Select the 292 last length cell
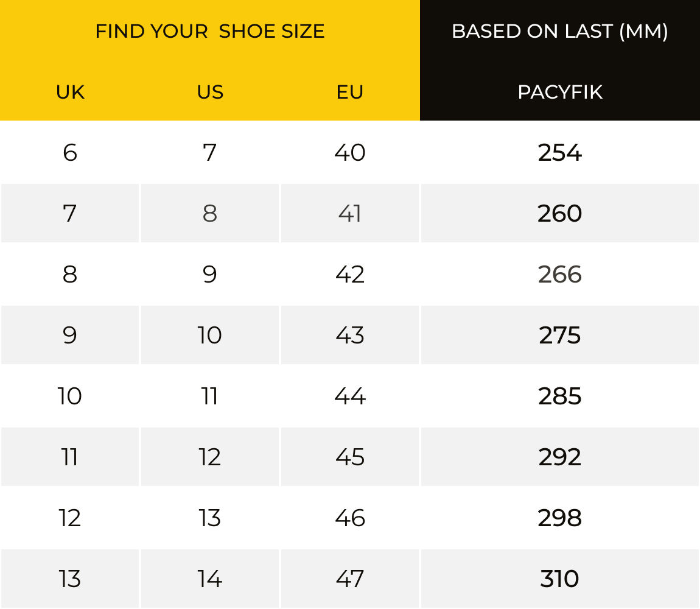The height and width of the screenshot is (609, 700). coord(560,457)
